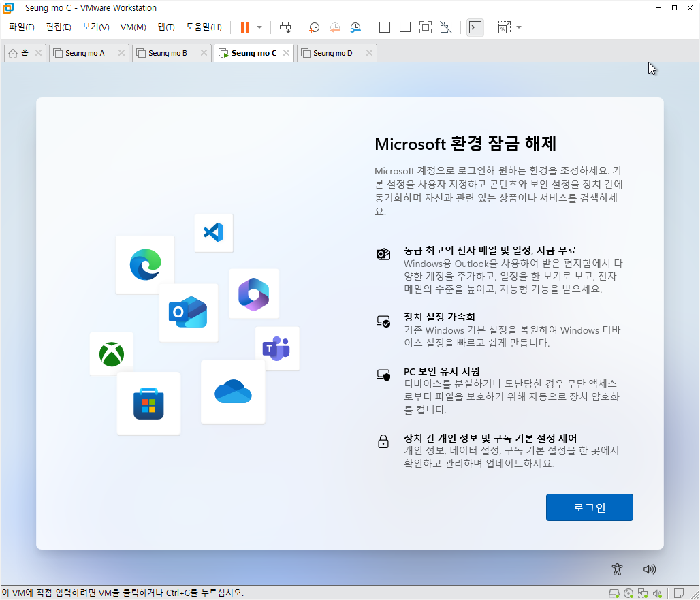This screenshot has height=600, width=700.
Task: Click 등급 최고의 전자 메일 heading
Action: tap(490, 250)
